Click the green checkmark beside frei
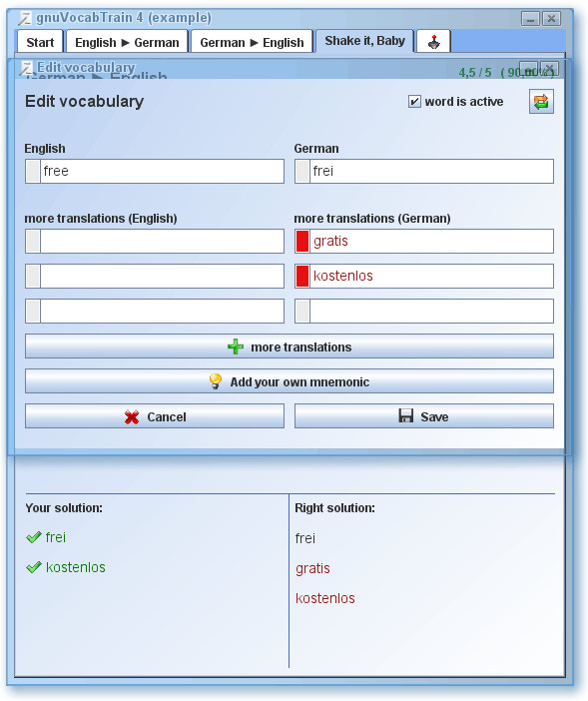 [34, 537]
